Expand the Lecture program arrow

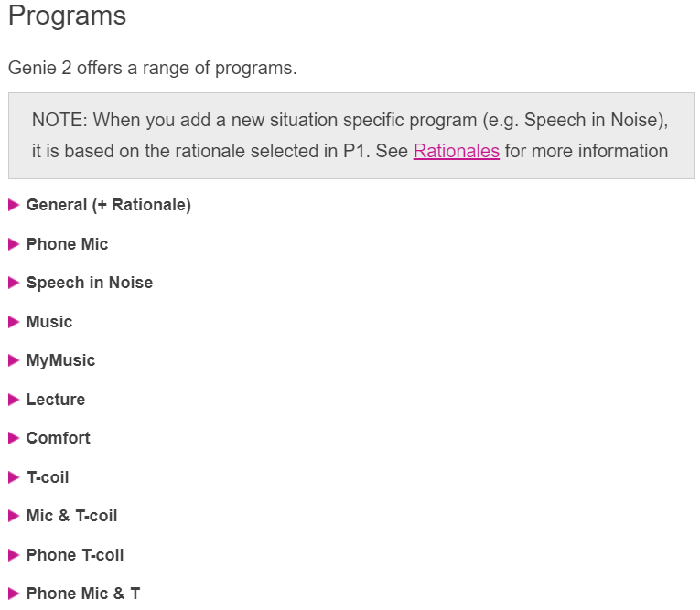(14, 400)
